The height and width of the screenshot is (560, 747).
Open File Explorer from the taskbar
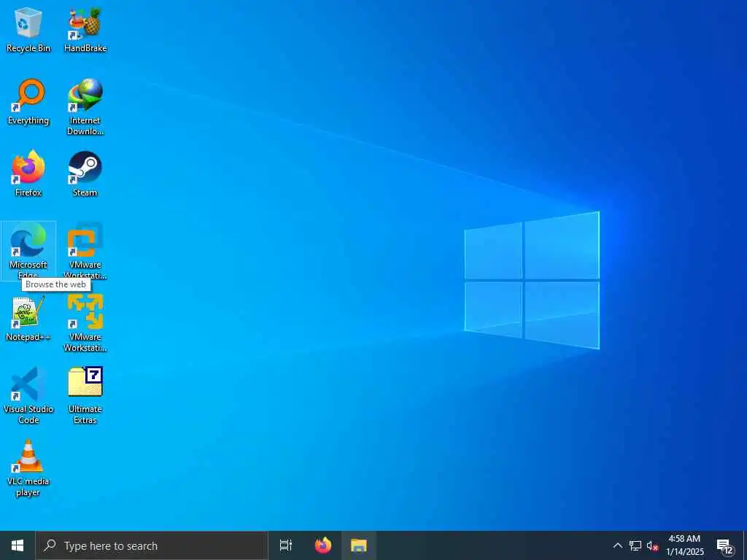coord(359,545)
